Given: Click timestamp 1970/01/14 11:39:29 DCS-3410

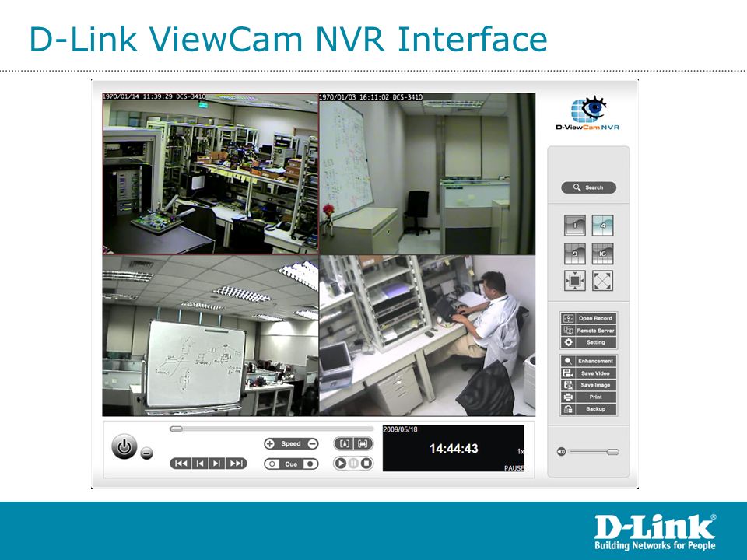Looking at the screenshot, I should click(154, 96).
